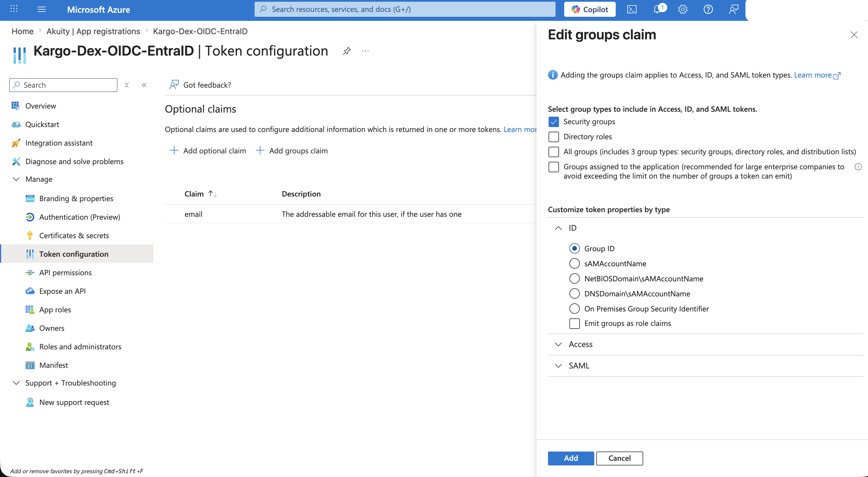Click the plus icon for Add groups claim
The width and height of the screenshot is (868, 477).
260,150
